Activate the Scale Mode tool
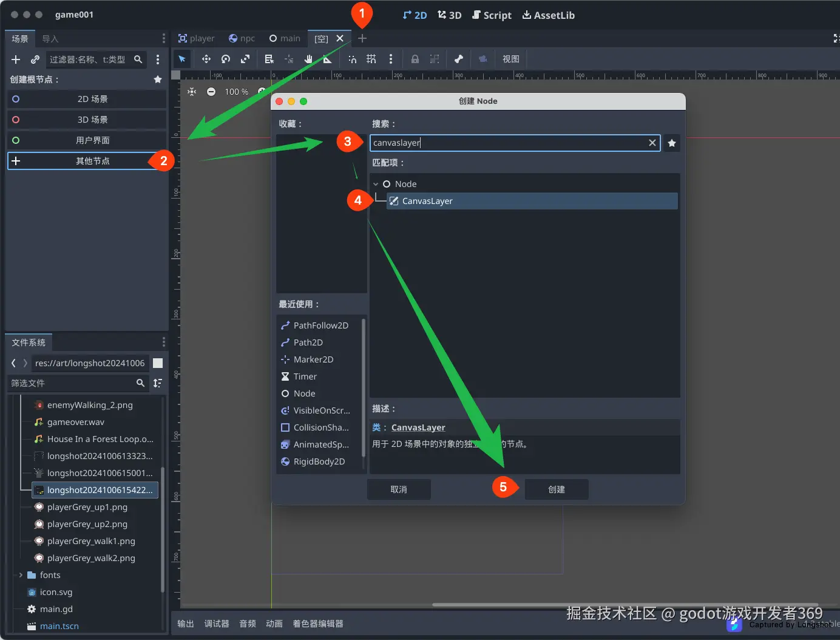 (x=245, y=59)
